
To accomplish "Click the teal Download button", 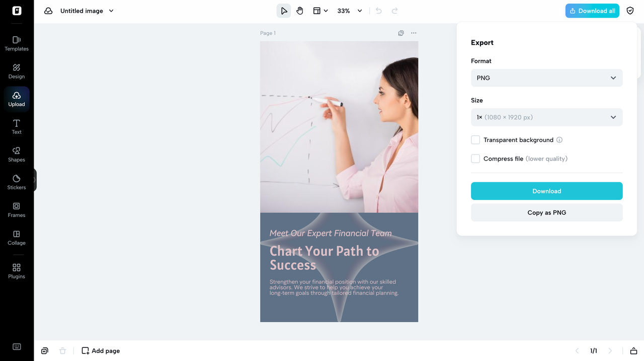I will [x=547, y=191].
